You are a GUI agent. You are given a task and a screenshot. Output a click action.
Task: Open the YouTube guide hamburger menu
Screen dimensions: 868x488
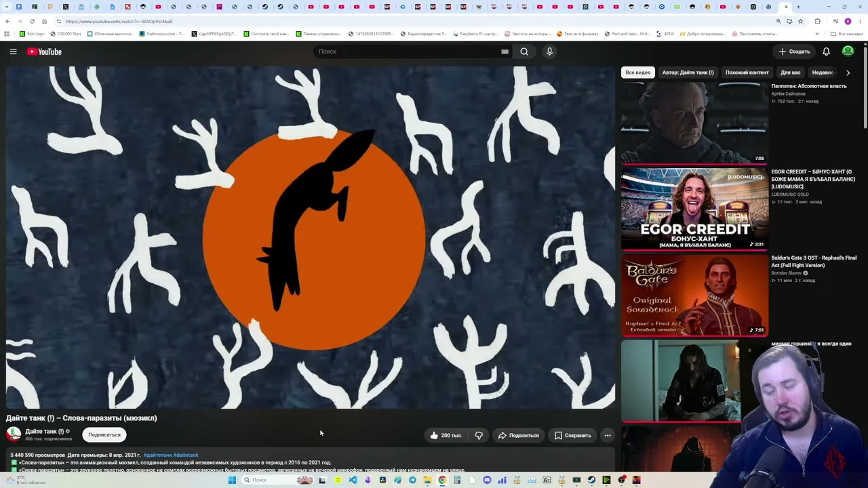click(13, 52)
